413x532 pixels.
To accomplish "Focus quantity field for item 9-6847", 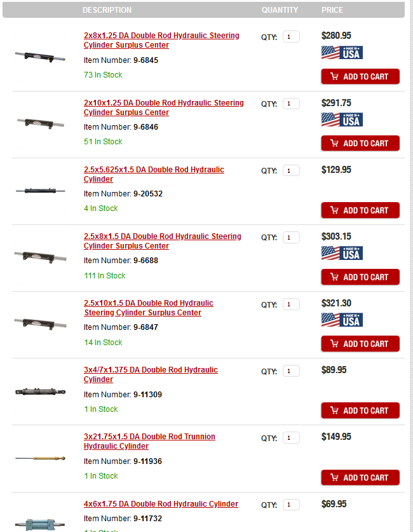I will (x=291, y=304).
